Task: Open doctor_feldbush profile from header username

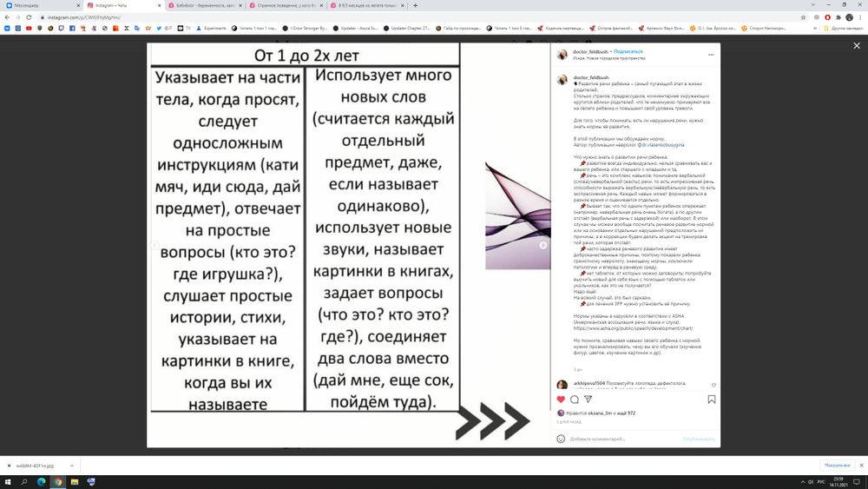Action: (590, 51)
